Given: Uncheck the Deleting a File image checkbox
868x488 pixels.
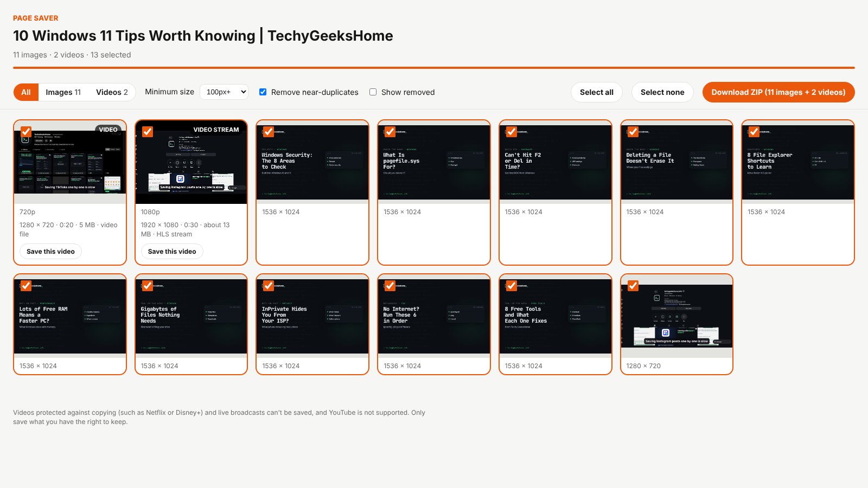Looking at the screenshot, I should point(633,132).
